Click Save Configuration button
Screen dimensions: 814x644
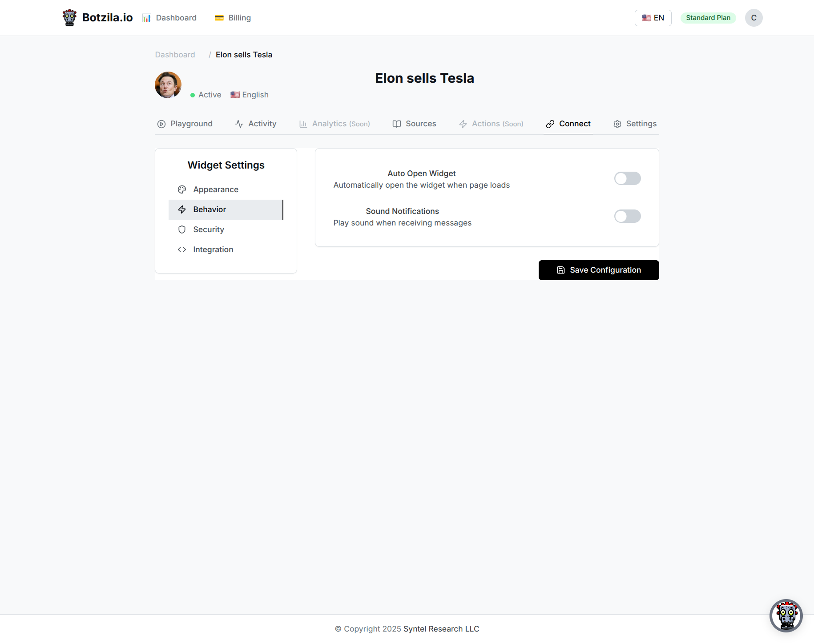(599, 270)
